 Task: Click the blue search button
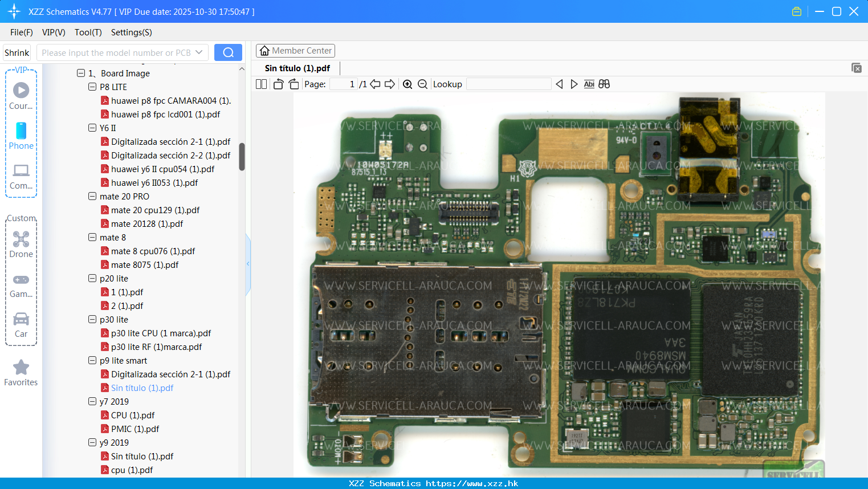pyautogui.click(x=228, y=52)
